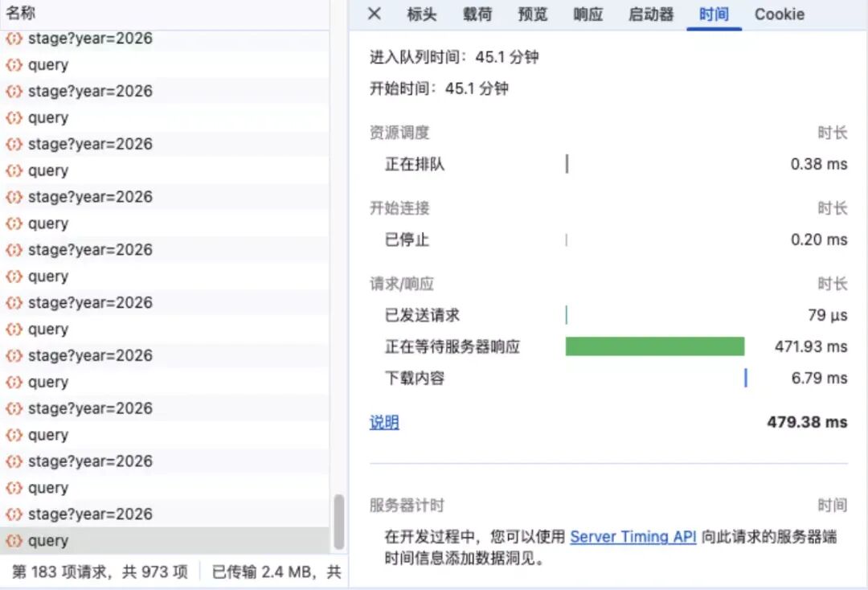This screenshot has height=590, width=868.
Task: Open the 载荷 tab
Action: point(477,14)
